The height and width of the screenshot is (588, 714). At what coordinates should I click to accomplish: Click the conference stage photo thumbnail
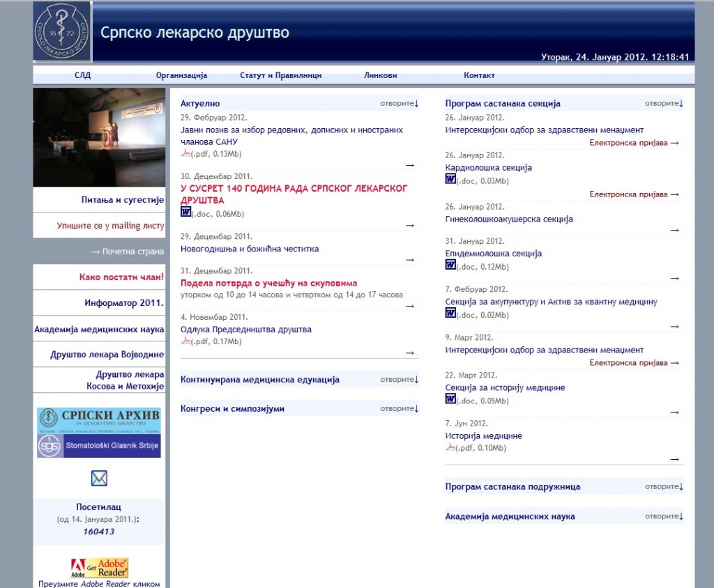(x=99, y=137)
